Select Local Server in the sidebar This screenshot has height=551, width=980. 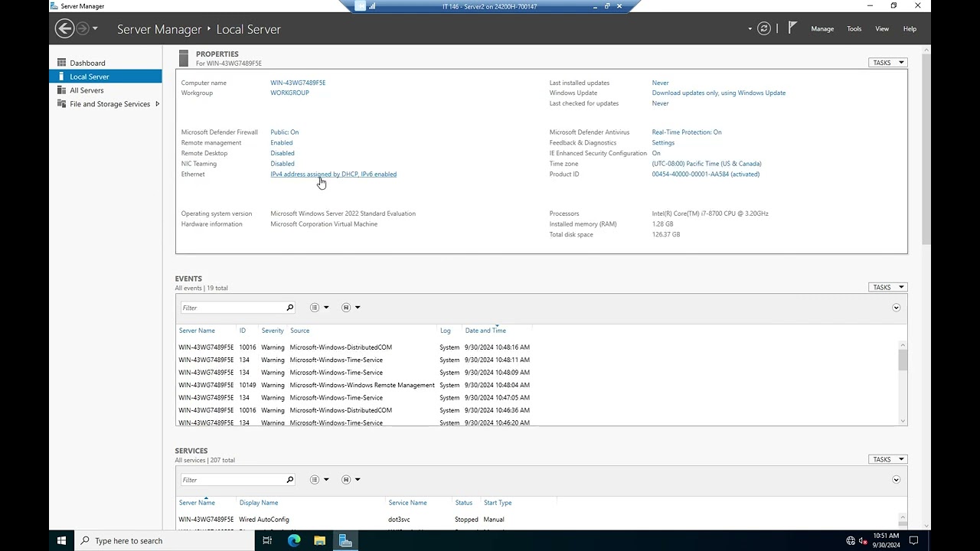click(x=106, y=77)
